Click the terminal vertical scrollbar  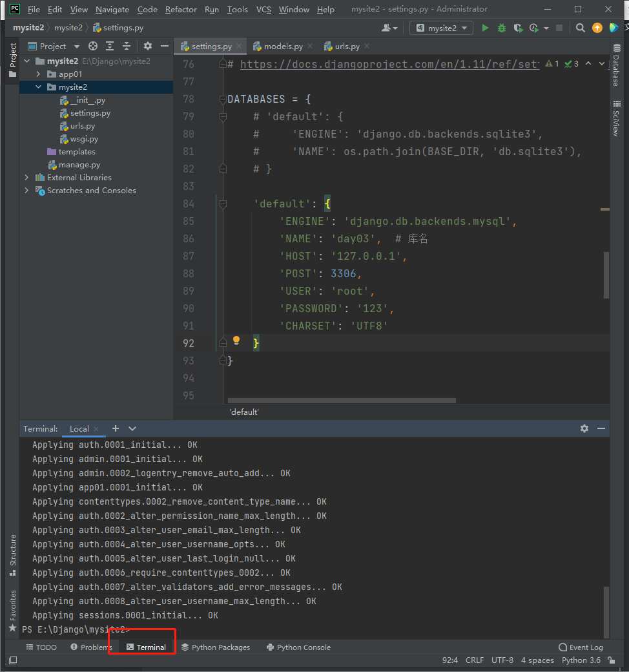point(606,611)
